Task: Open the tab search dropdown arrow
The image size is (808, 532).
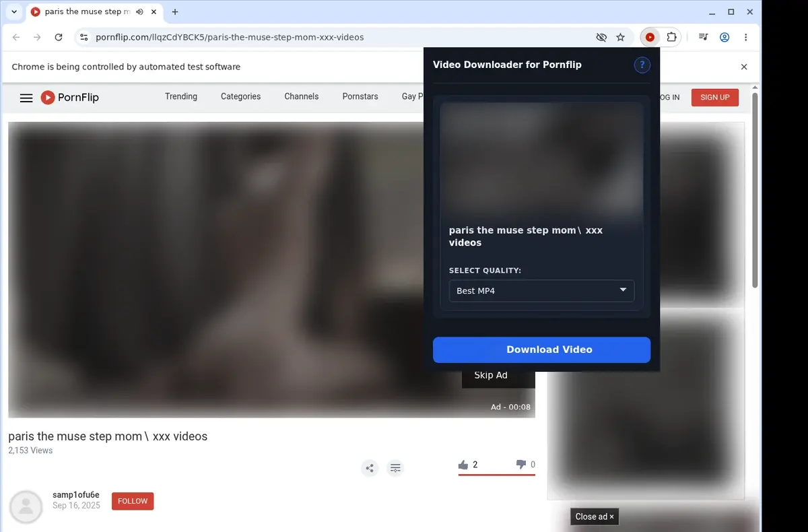Action: pyautogui.click(x=14, y=12)
